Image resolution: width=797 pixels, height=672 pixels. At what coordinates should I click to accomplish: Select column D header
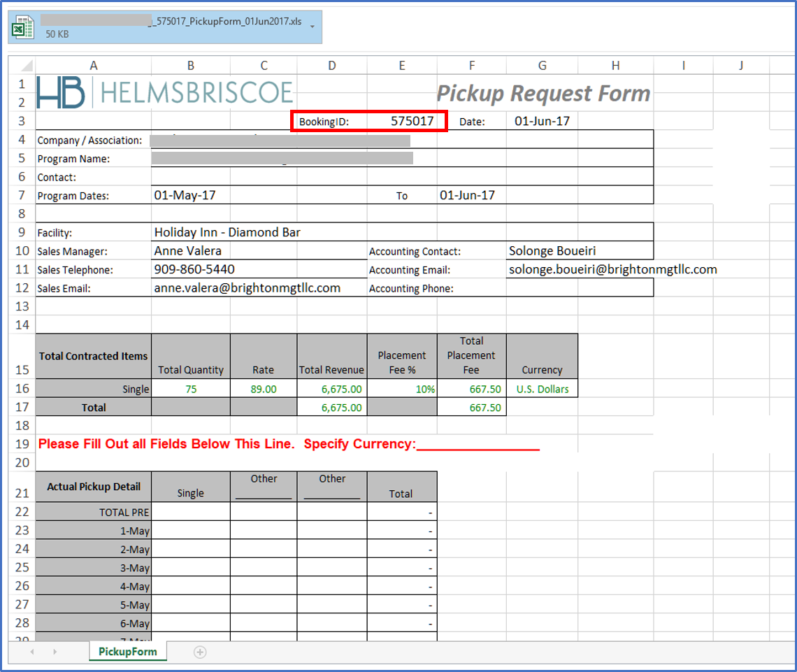point(331,64)
